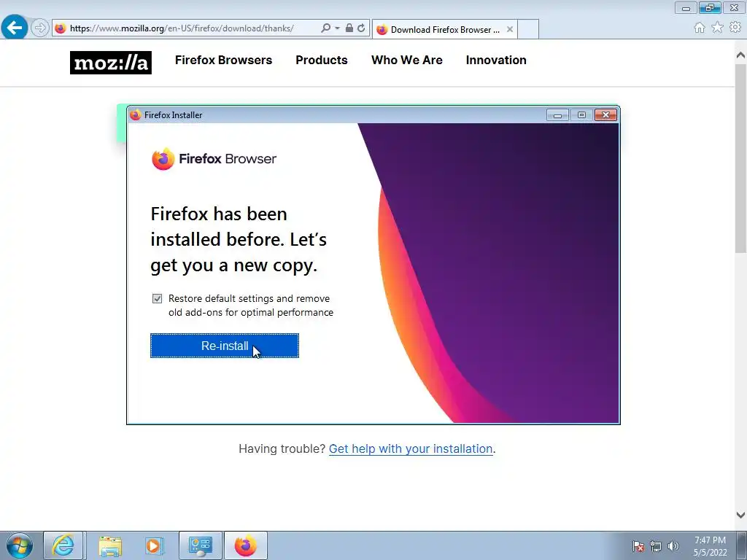Click the Show desktop button at taskbar end

[742, 545]
